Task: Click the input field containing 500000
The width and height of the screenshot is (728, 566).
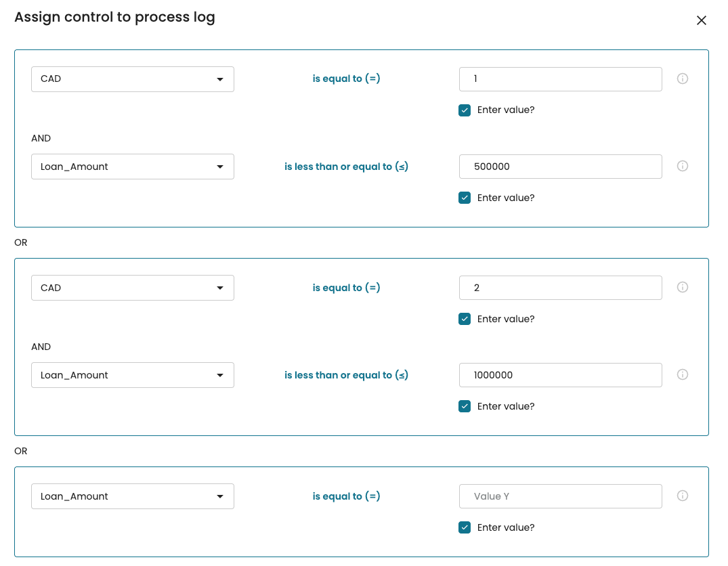Action: [560, 167]
